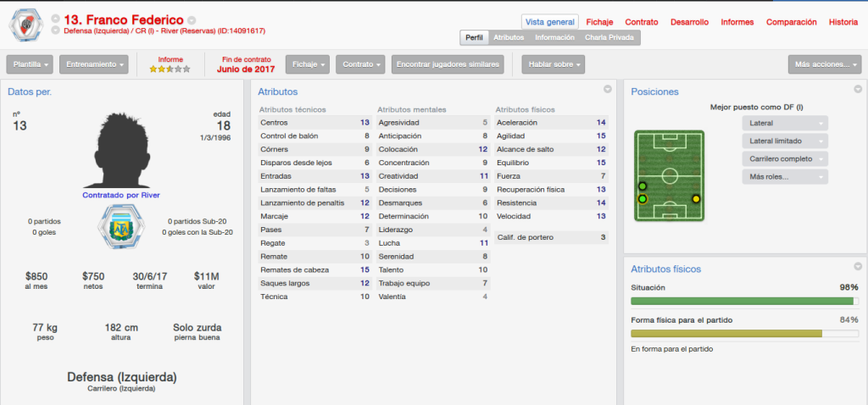Screen dimensions: 868x405
Task: Open the Atributos panel options circle icon
Action: (607, 89)
